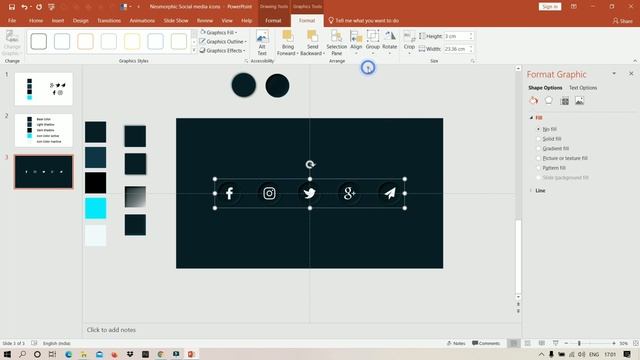Switch to Reading view icon
Viewport: 640px width, 360px height.
[542, 343]
